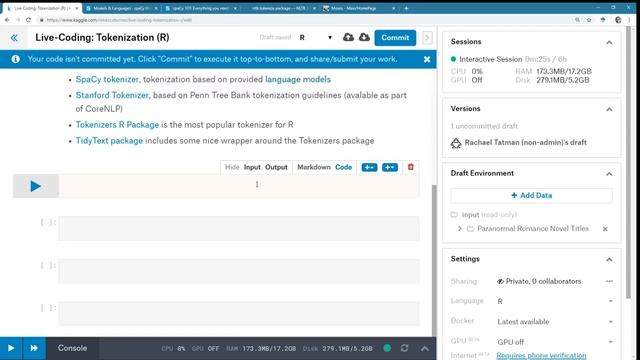Collapse the Settings panel

point(609,259)
